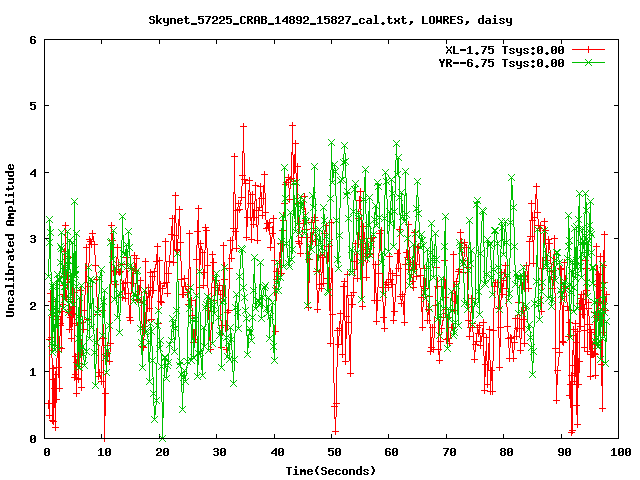
Task: Select the XL-1.75 Tsys:0.00 legend label
Action: pyautogui.click(x=505, y=50)
